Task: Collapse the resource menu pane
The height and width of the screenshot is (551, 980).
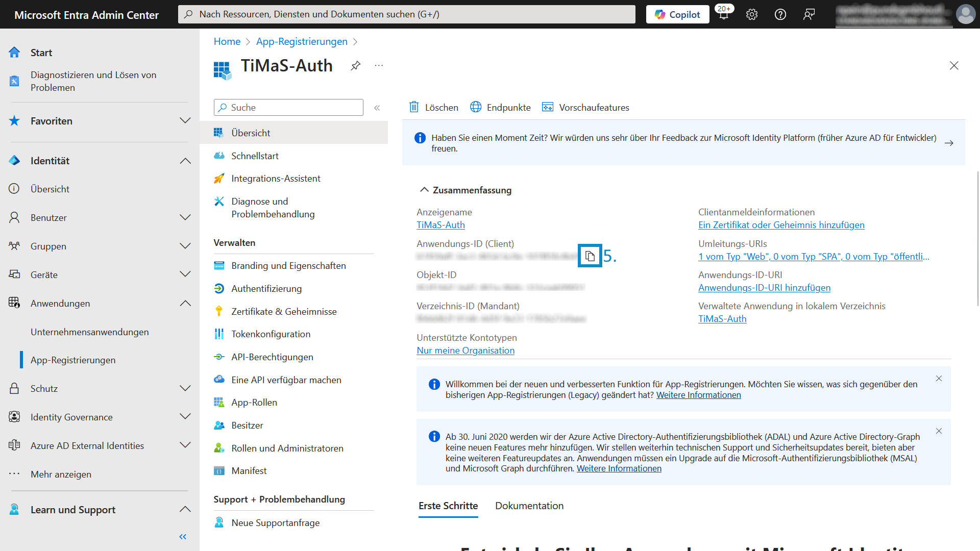Action: pyautogui.click(x=377, y=108)
